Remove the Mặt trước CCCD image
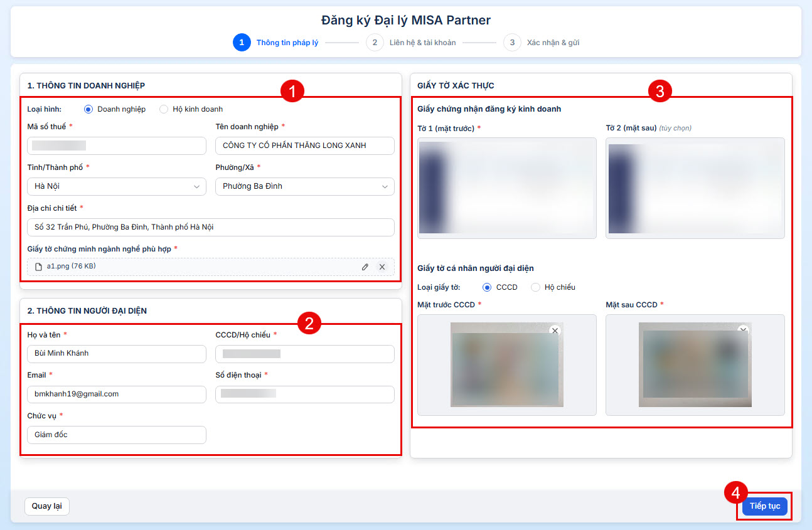The image size is (812, 530). pyautogui.click(x=555, y=331)
